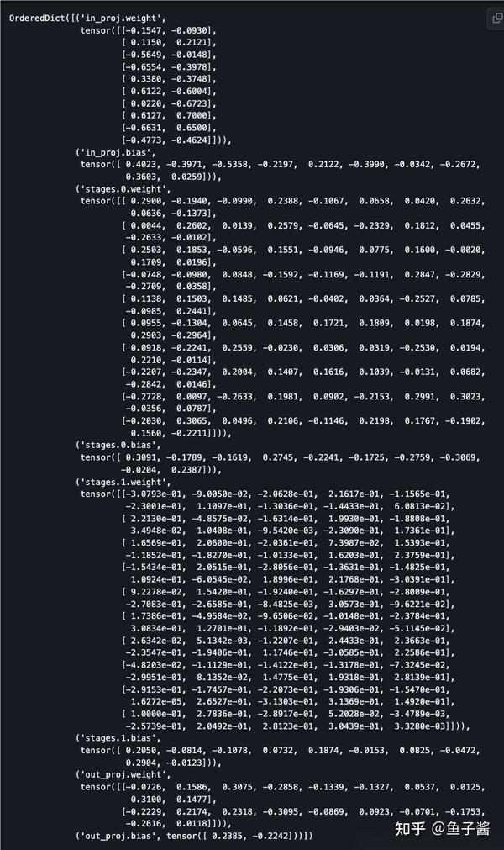Click the value 0.2900 in stages.0.weight
This screenshot has height=850, width=504.
[x=150, y=201]
